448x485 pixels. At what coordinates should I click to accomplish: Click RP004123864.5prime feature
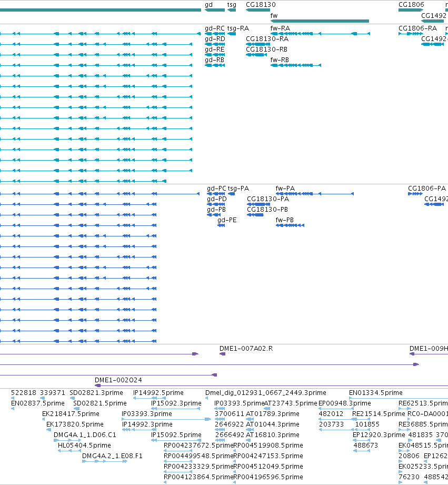coord(198,477)
